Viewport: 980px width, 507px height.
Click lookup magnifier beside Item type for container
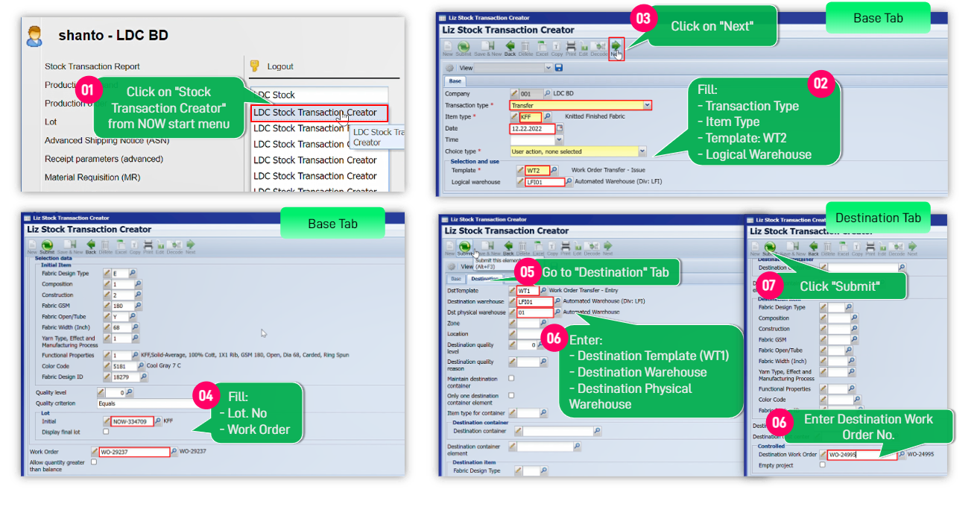[543, 412]
